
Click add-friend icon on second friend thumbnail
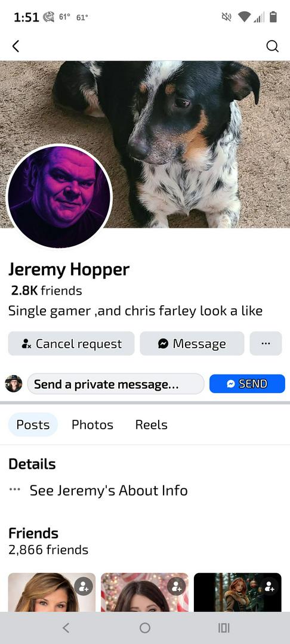[x=177, y=586]
